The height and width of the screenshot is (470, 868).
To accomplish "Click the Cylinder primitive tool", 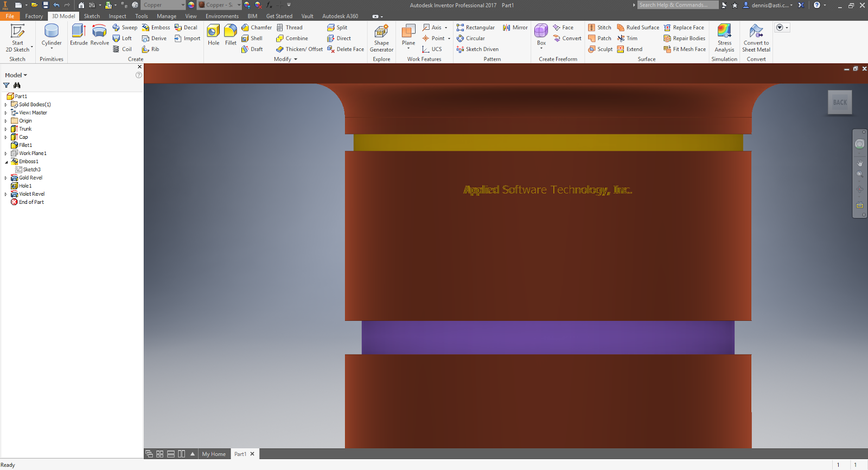I will coord(52,35).
